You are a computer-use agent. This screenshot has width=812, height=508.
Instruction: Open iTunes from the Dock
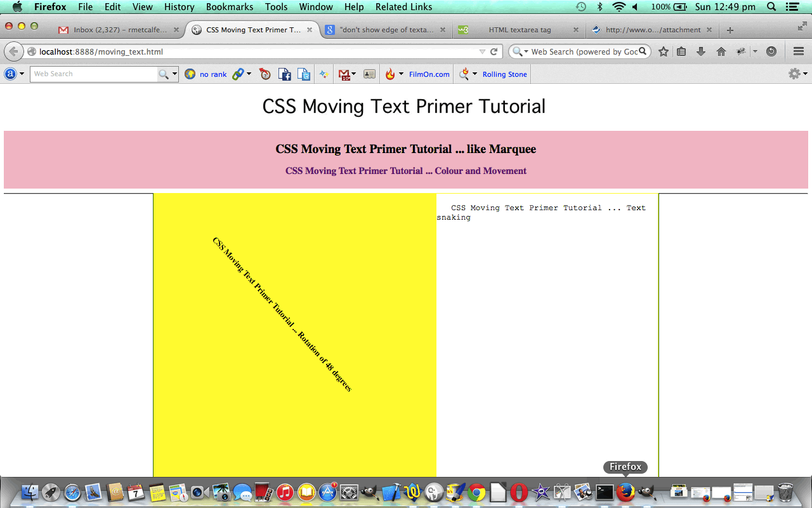click(x=285, y=492)
